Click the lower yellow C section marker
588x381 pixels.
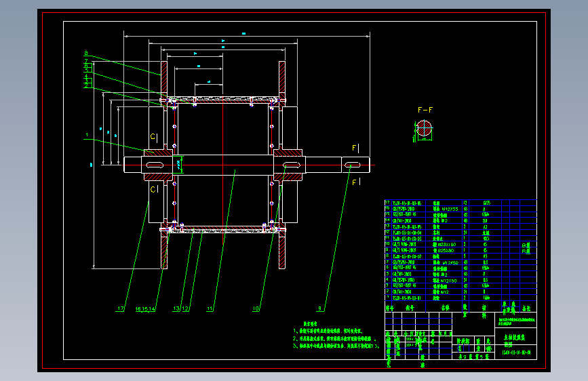pyautogui.click(x=153, y=189)
